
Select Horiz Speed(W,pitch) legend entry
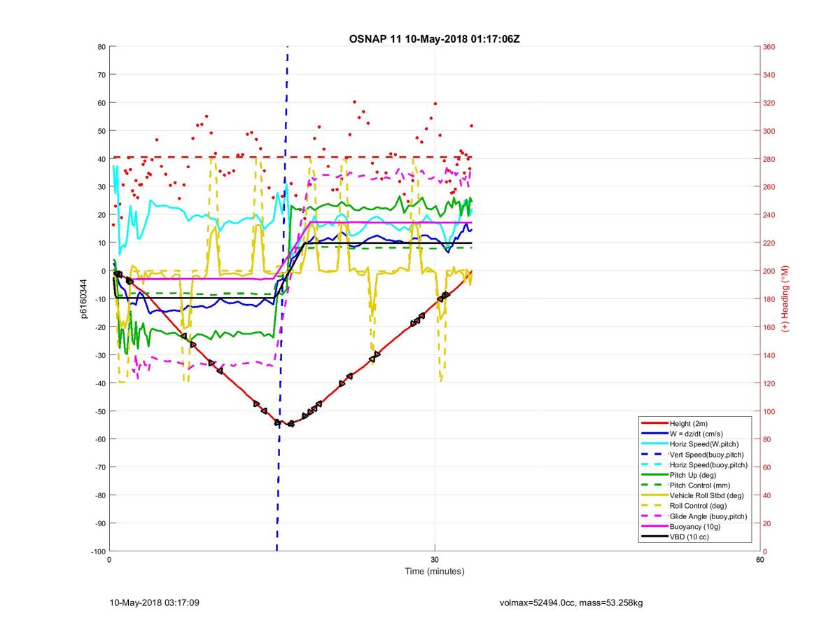704,444
